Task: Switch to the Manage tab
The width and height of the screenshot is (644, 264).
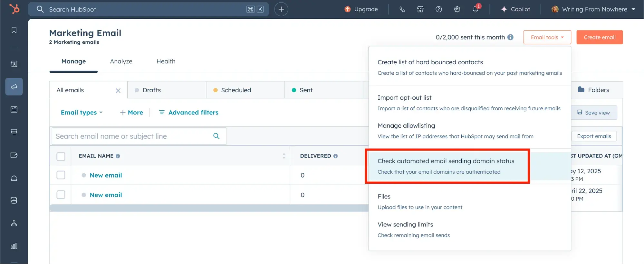Action: click(x=73, y=61)
